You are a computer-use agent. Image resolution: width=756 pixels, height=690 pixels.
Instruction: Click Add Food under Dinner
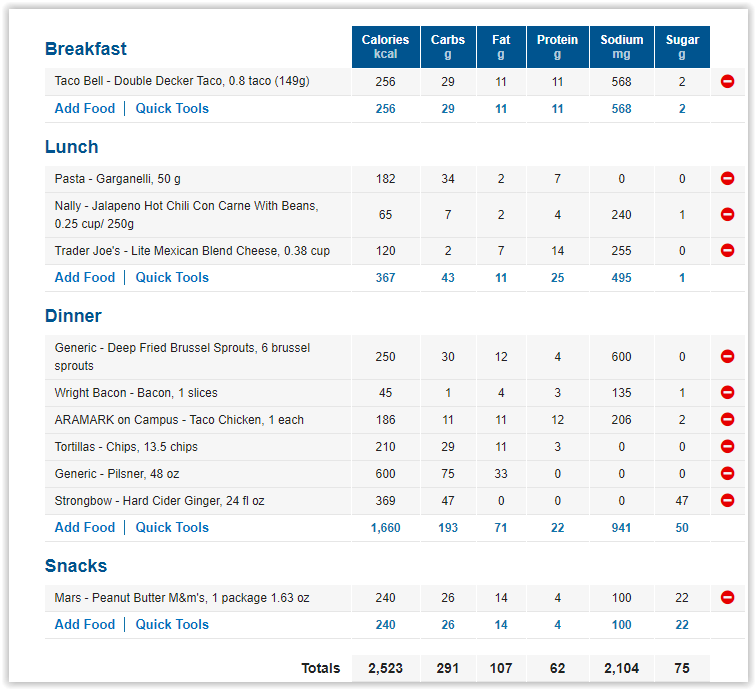(85, 528)
